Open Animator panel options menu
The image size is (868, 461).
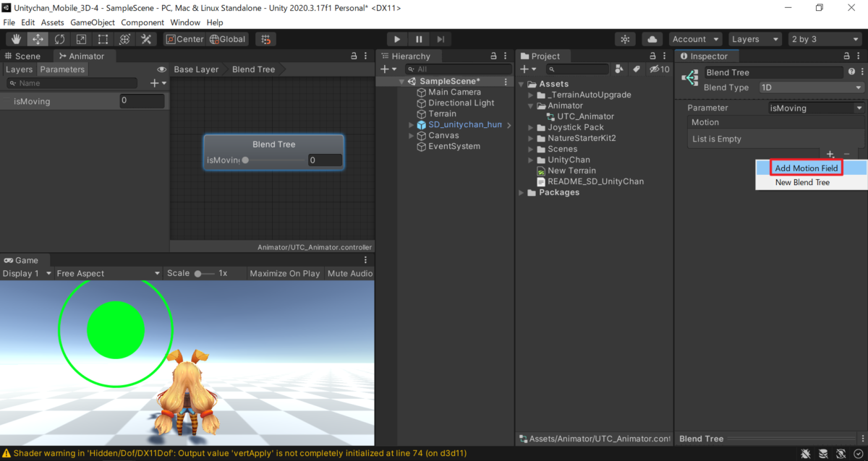point(365,56)
